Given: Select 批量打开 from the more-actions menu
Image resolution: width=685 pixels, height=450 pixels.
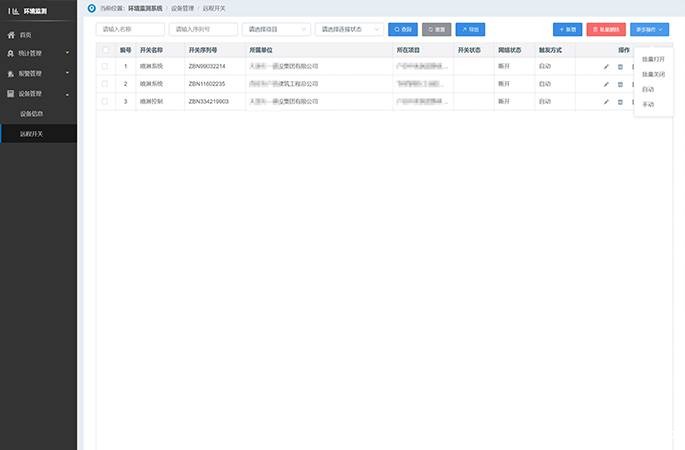Looking at the screenshot, I should click(653, 59).
